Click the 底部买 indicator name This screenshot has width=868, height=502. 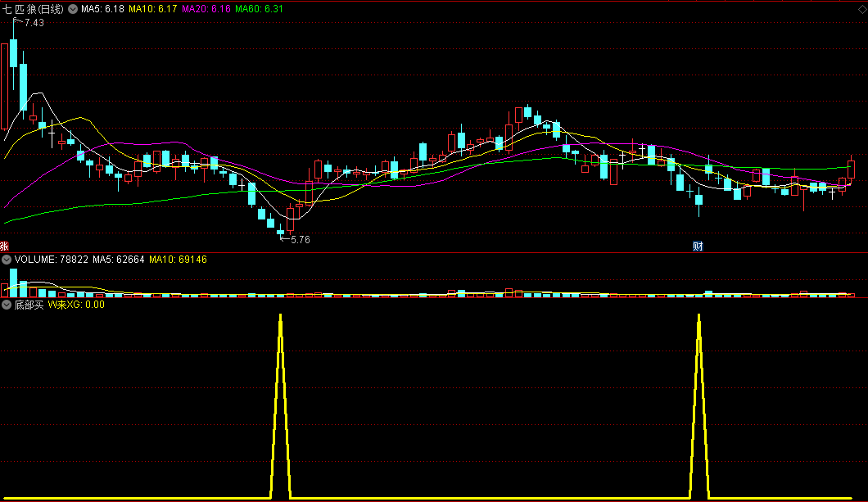tap(29, 305)
